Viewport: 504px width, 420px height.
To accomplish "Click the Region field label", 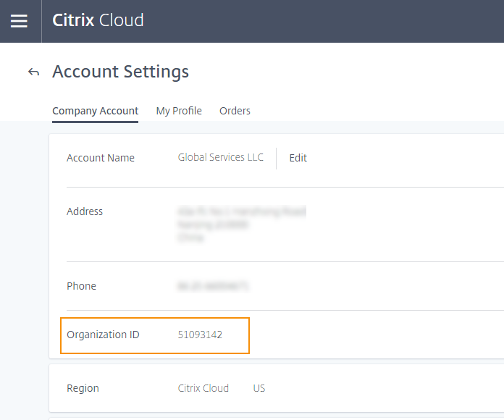I will click(83, 388).
